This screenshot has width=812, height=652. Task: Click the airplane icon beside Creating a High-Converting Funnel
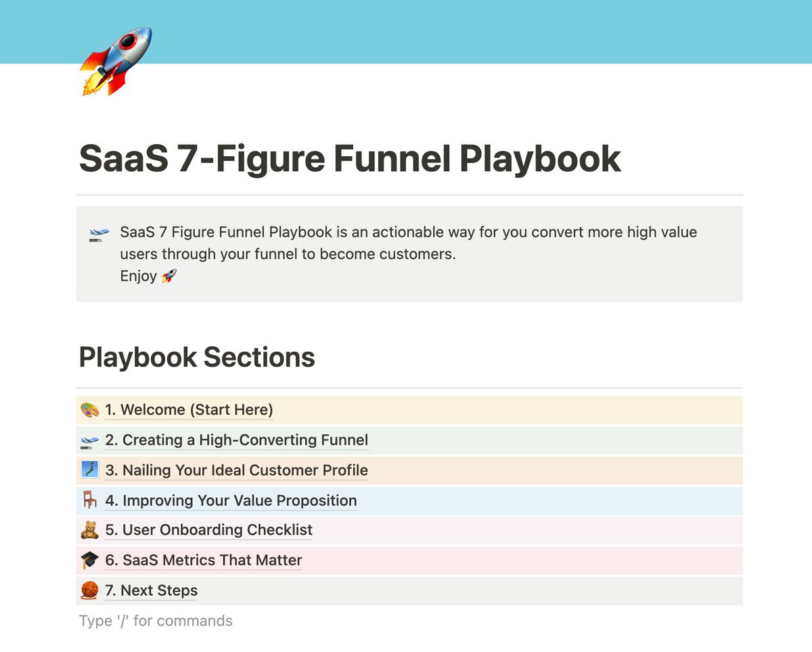click(90, 441)
